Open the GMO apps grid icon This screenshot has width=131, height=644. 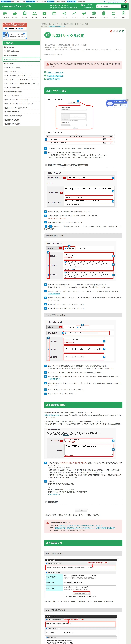pos(105,2)
